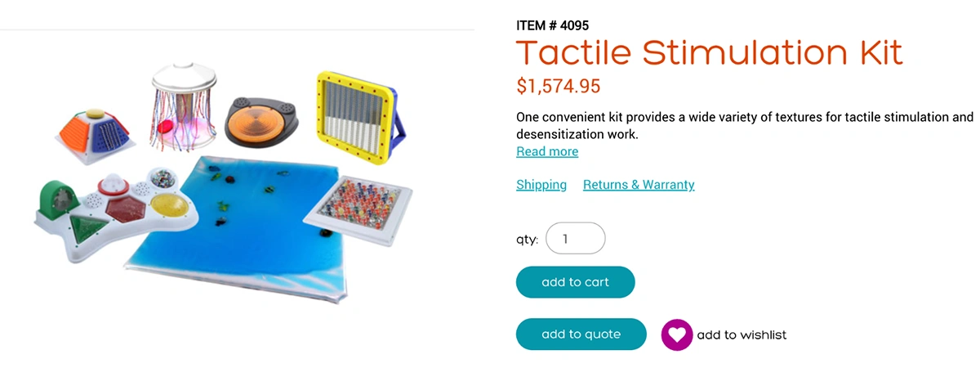Click the Tactile Stimulation Kit title
980x368 pixels.
pos(709,53)
